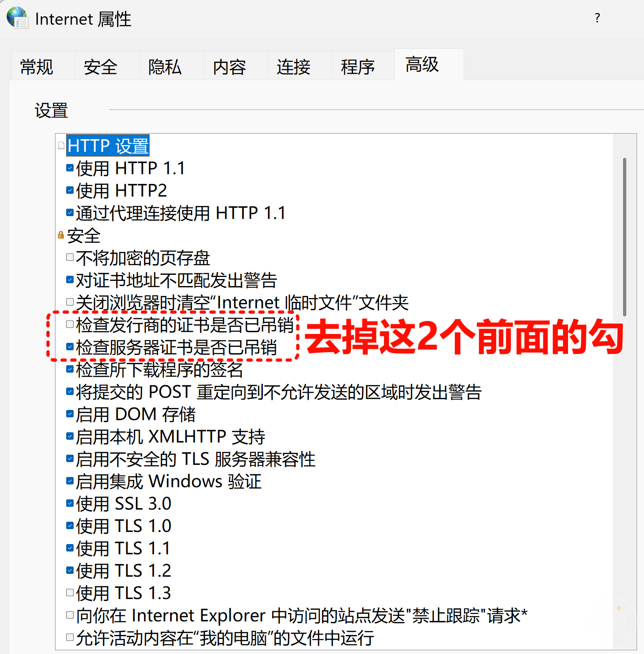Click the settings list vertical scrollbar
Viewport: 644px width, 654px height.
pyautogui.click(x=624, y=238)
